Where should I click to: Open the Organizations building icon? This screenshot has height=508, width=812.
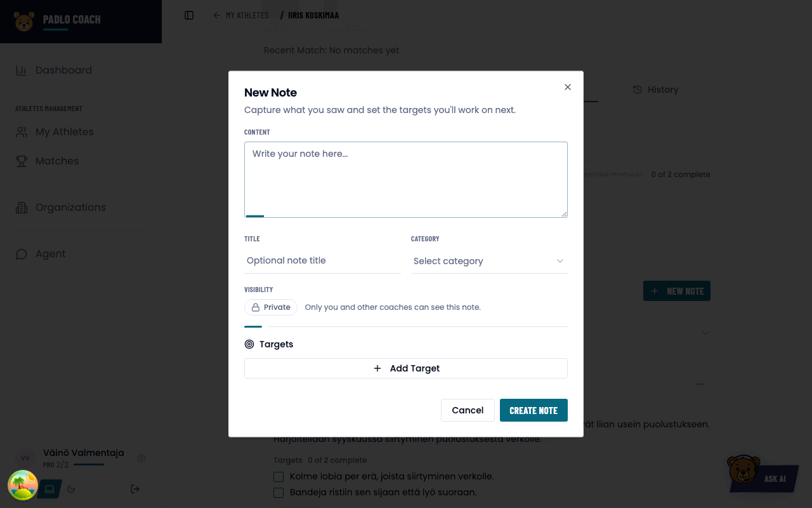click(x=22, y=208)
